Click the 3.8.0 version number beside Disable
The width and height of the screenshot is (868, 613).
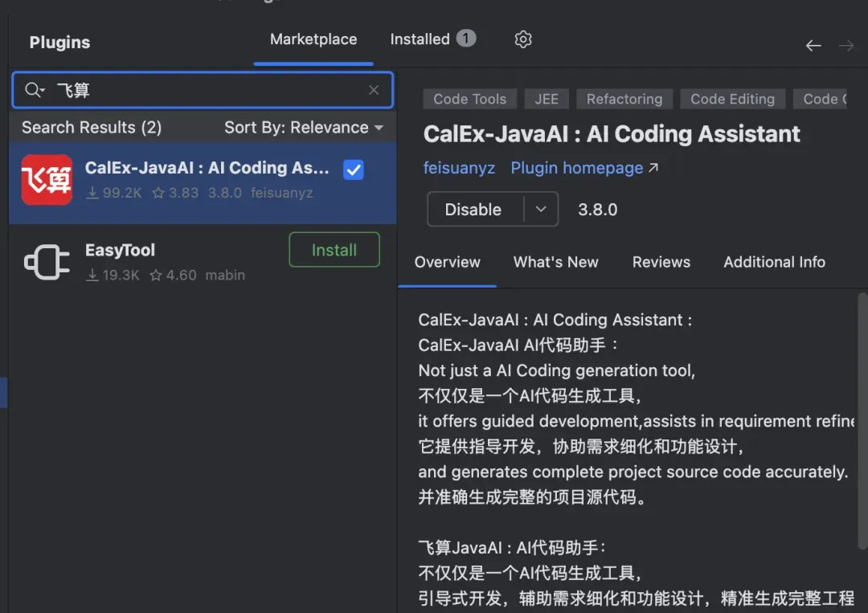597,210
